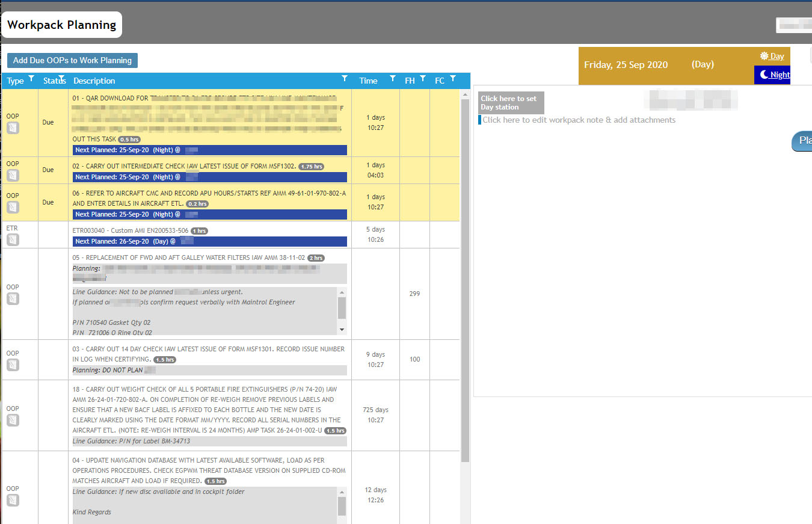The width and height of the screenshot is (812, 524).
Task: Click the 725 days time cell
Action: click(375, 415)
